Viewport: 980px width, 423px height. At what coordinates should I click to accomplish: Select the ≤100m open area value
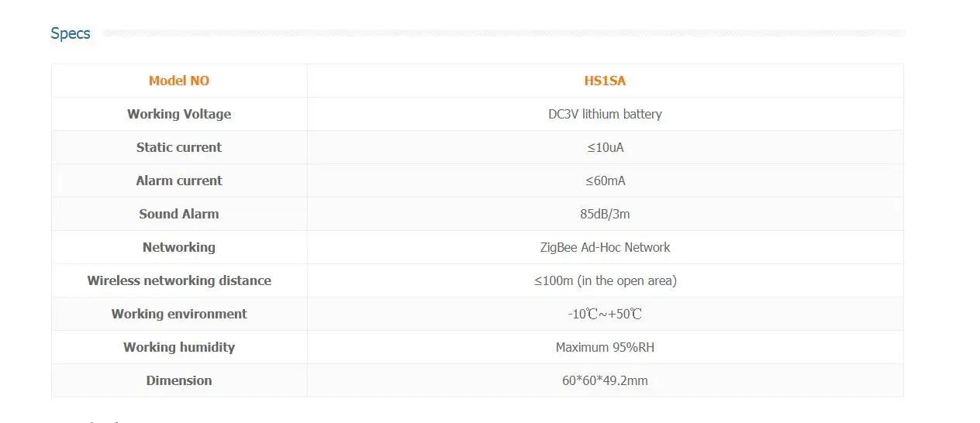pyautogui.click(x=605, y=280)
